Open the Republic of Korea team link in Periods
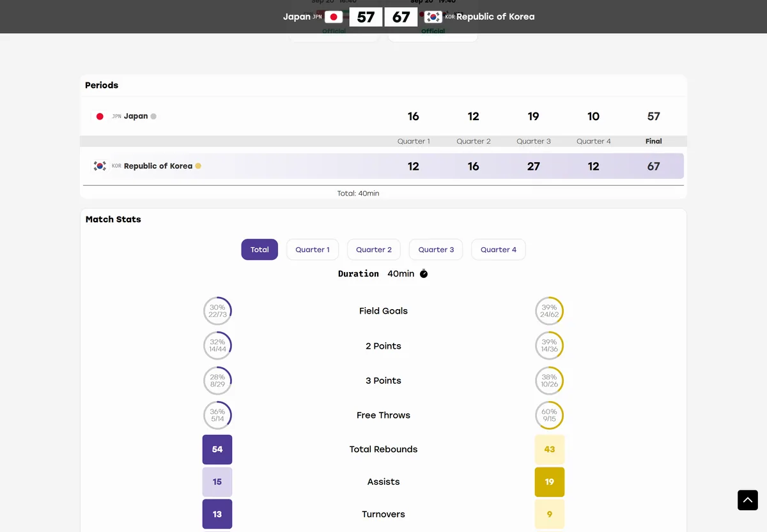The width and height of the screenshot is (767, 532). pyautogui.click(x=158, y=166)
